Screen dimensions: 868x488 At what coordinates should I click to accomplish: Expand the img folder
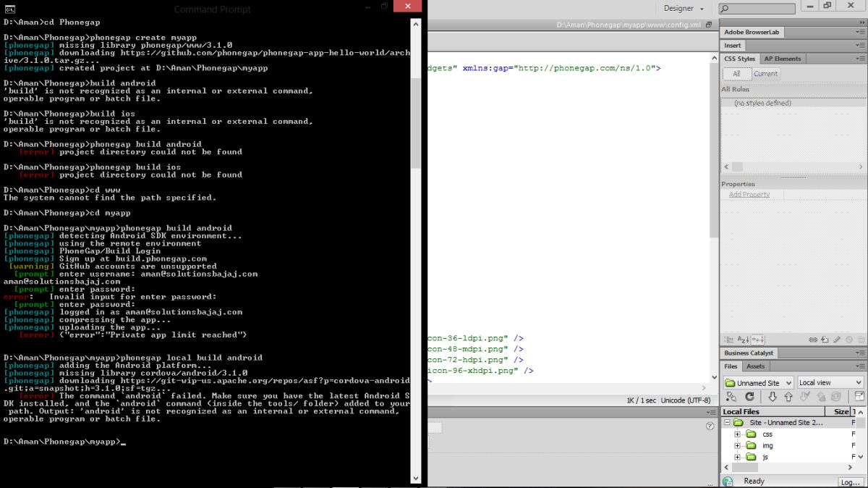click(738, 445)
